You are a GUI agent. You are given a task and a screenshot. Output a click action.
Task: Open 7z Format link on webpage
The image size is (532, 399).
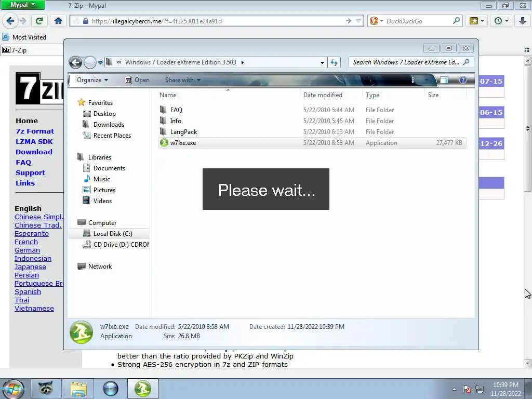point(35,131)
